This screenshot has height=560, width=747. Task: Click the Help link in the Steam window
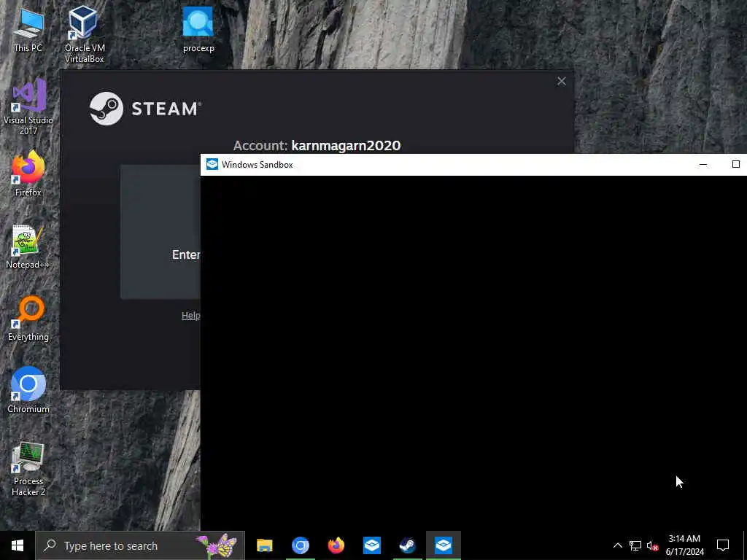tap(190, 315)
